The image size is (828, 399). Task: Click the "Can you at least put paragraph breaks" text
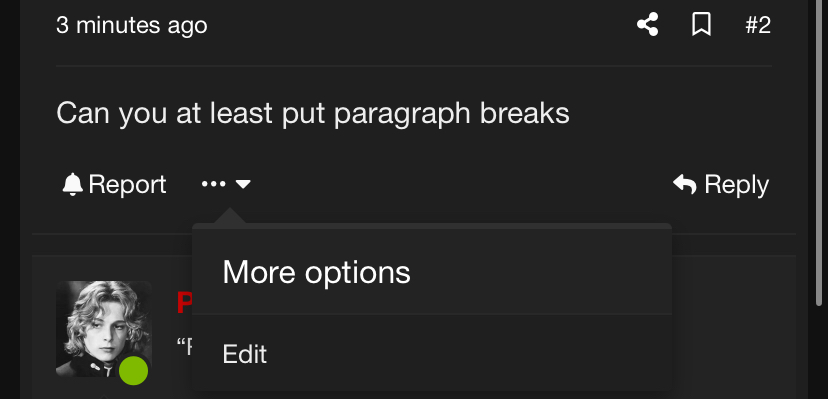click(x=313, y=113)
